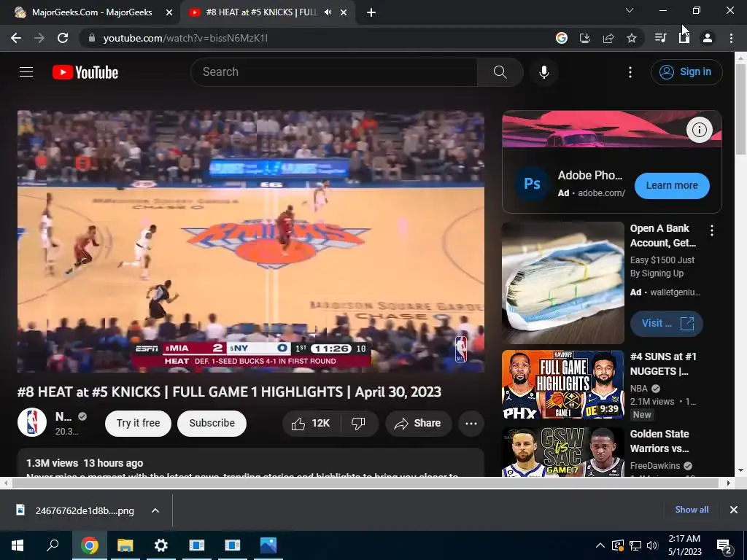Expand downloaded png file options chevron
Viewport: 747px width, 560px height.
point(155,510)
